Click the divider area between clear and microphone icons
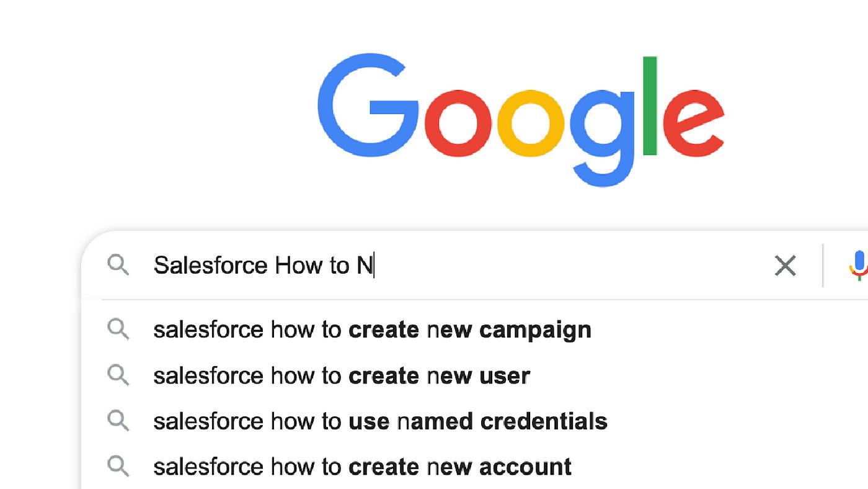The height and width of the screenshot is (489, 868). pyautogui.click(x=823, y=266)
